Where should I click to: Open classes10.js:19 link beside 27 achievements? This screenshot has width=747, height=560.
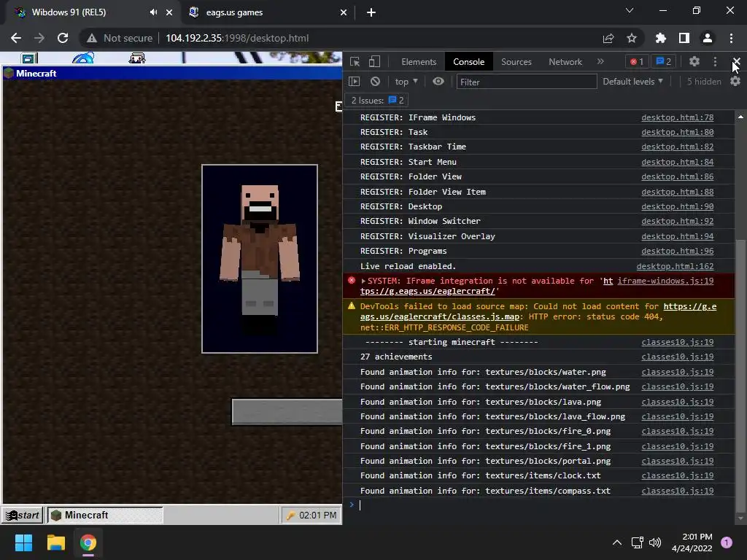tap(677, 357)
